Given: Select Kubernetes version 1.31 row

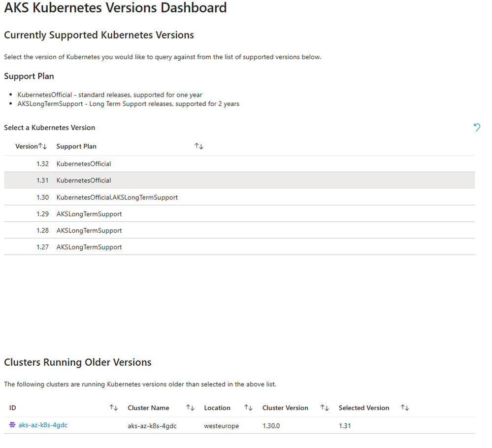Looking at the screenshot, I should pyautogui.click(x=239, y=180).
